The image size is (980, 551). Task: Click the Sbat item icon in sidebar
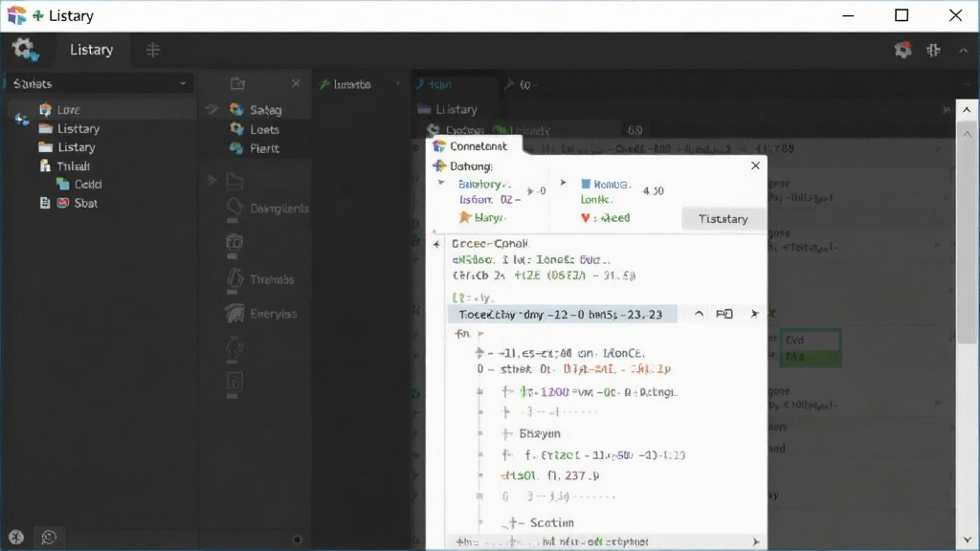pos(63,203)
